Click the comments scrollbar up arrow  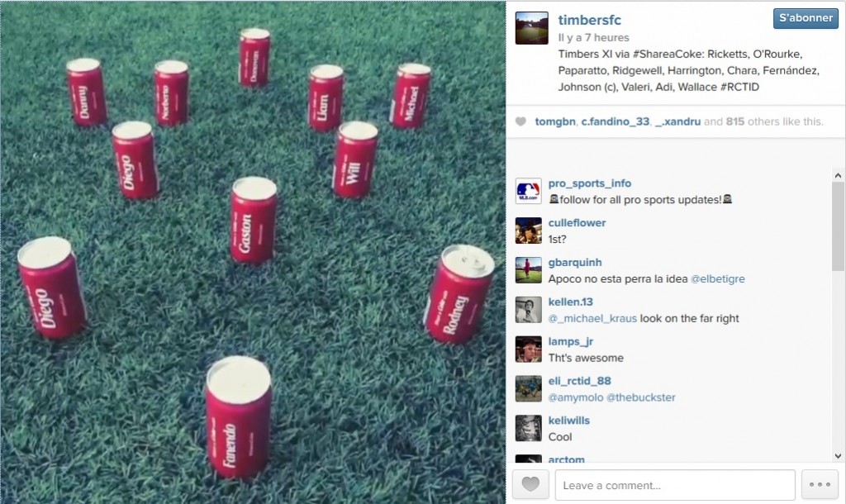tap(838, 175)
